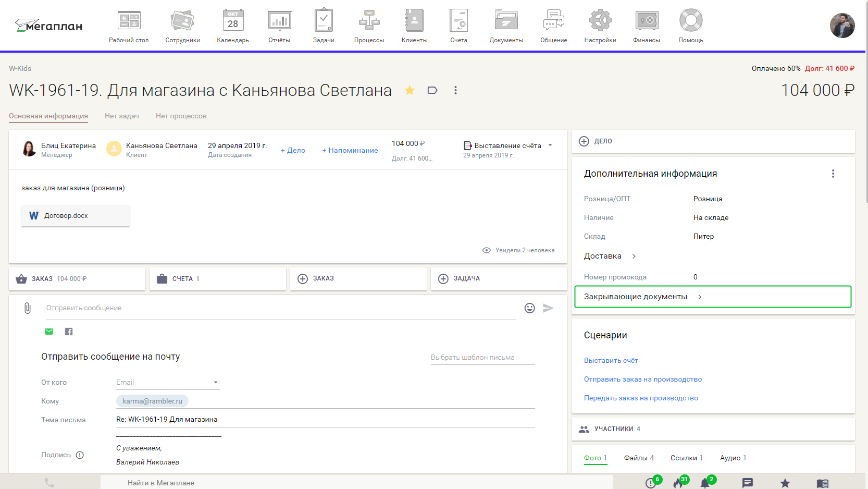The width and height of the screenshot is (868, 489).
Task: Select the Фото 1 tab
Action: [x=596, y=458]
